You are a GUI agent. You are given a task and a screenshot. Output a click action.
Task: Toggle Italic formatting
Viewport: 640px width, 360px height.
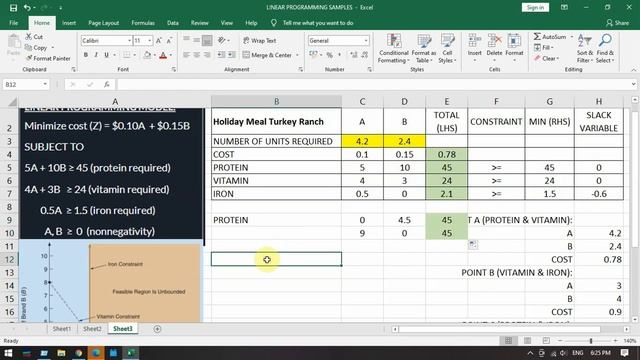click(96, 55)
